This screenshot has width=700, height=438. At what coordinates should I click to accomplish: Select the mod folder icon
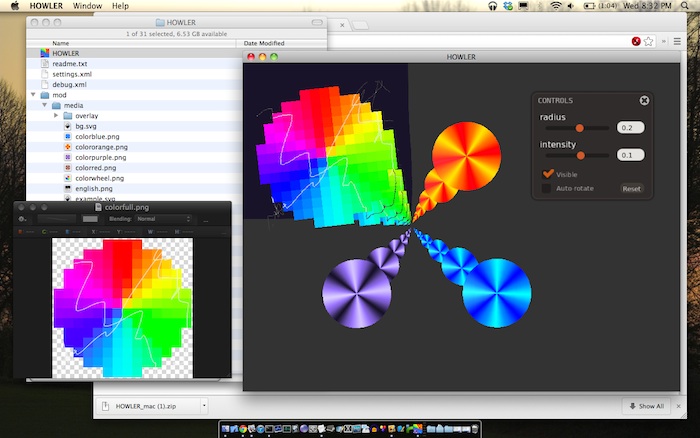click(x=45, y=95)
